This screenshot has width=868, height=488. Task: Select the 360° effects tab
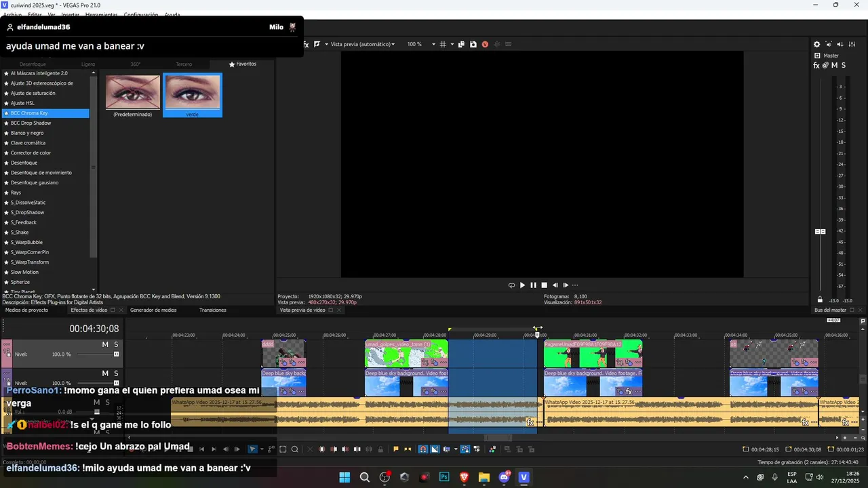click(x=136, y=64)
